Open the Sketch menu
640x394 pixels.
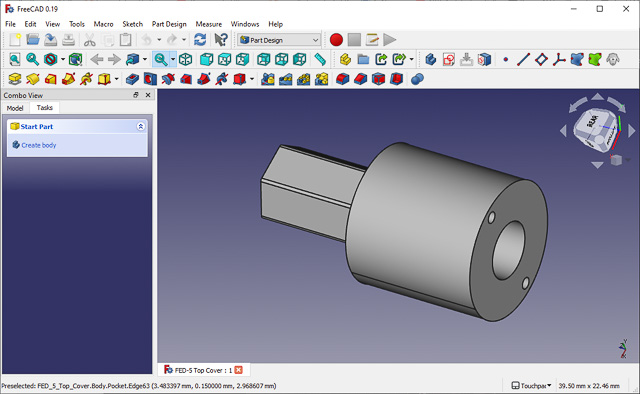(x=133, y=24)
